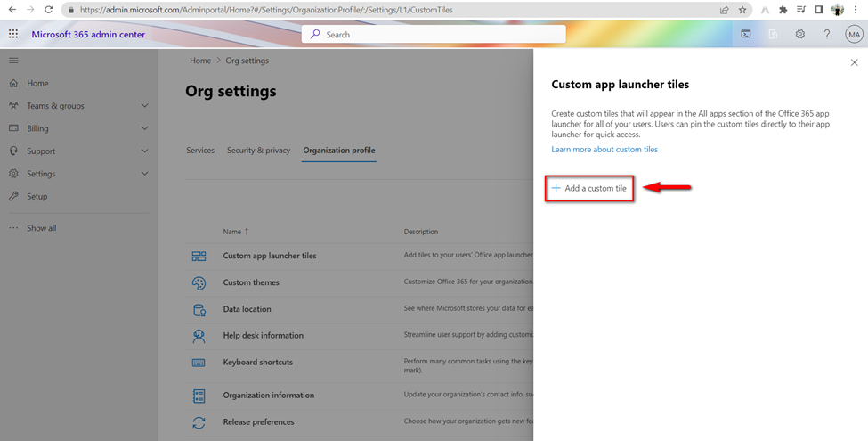
Task: Open Chrome three-dot menu
Action: (x=856, y=10)
